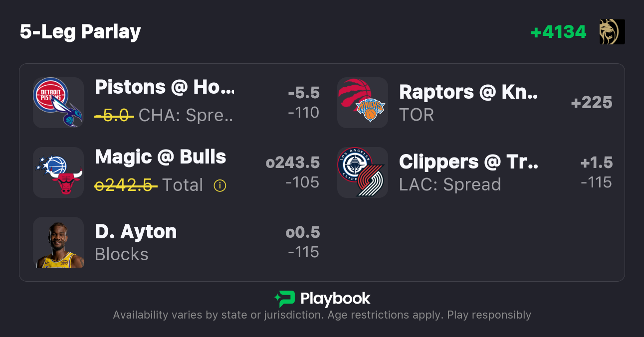The height and width of the screenshot is (337, 644).
Task: Click the gold lion sportsbook logo
Action: tap(612, 32)
